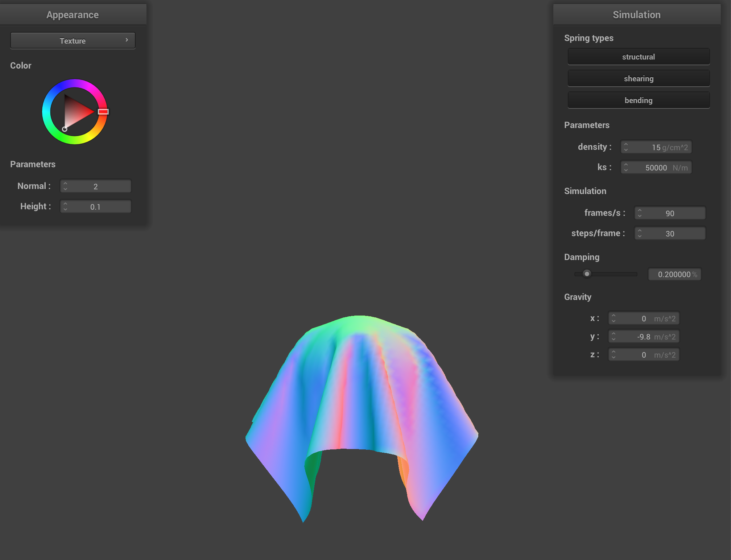The width and height of the screenshot is (731, 560).
Task: Click the Gravity x value field
Action: click(x=644, y=318)
